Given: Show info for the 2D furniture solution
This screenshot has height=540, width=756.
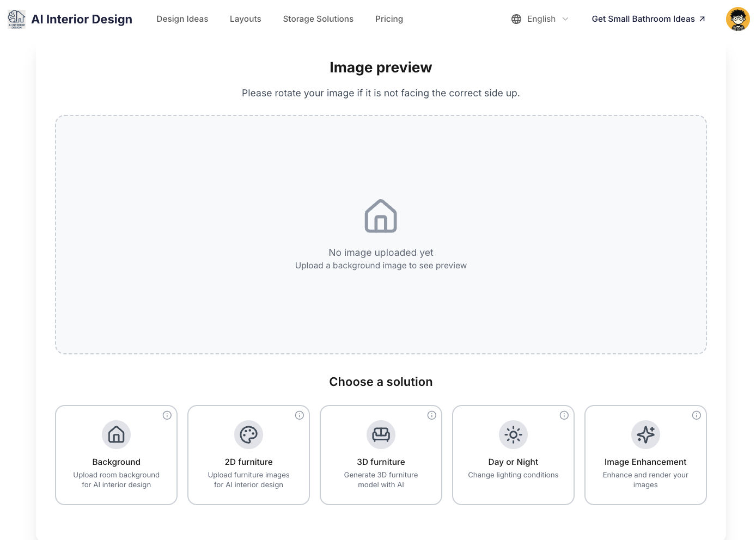Looking at the screenshot, I should (x=300, y=415).
